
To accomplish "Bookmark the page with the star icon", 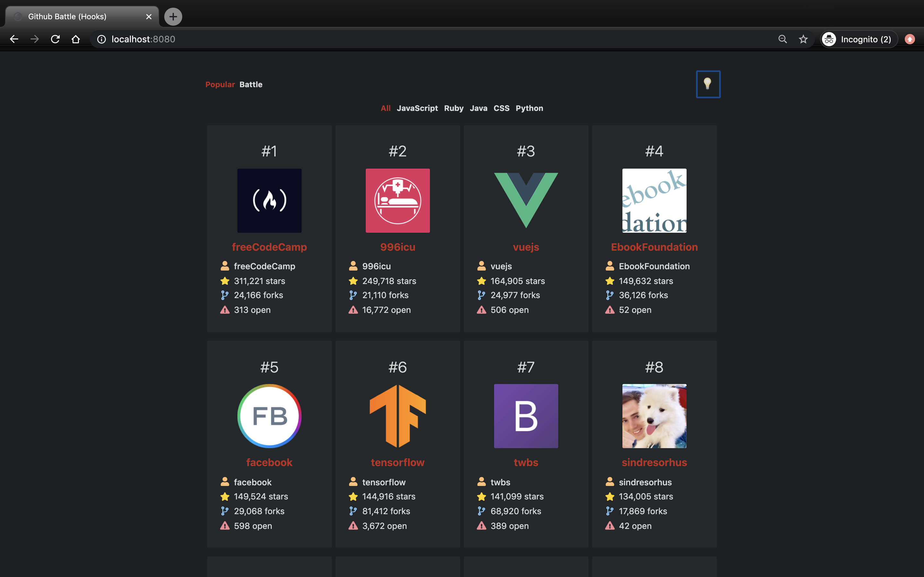I will pos(803,39).
